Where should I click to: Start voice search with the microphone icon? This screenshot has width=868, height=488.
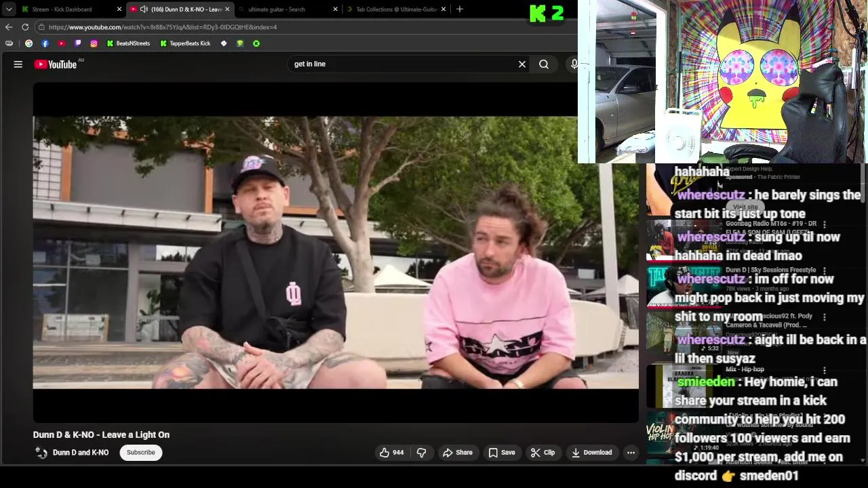click(x=574, y=64)
